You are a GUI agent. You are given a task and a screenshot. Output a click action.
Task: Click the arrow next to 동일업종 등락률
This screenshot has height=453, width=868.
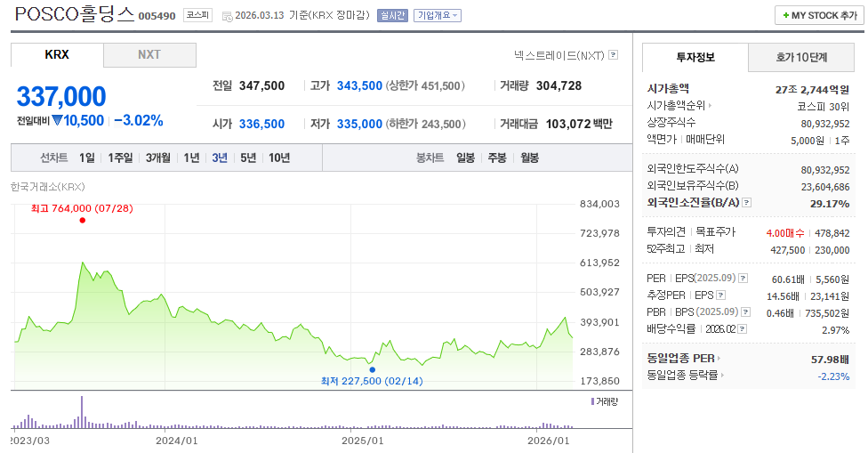(x=722, y=375)
